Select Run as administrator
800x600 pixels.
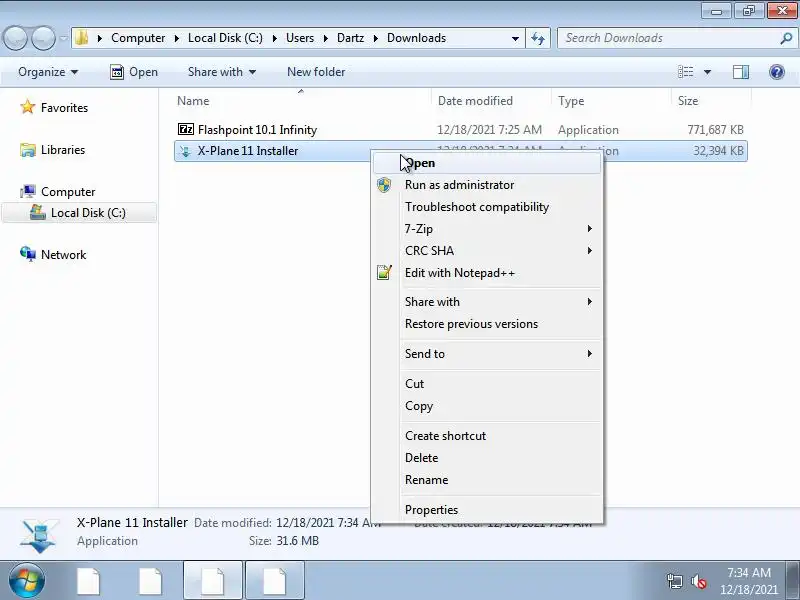(488, 185)
